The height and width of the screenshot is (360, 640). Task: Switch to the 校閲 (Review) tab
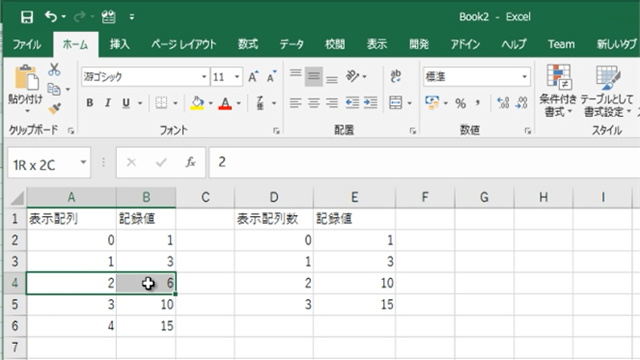[x=335, y=44]
